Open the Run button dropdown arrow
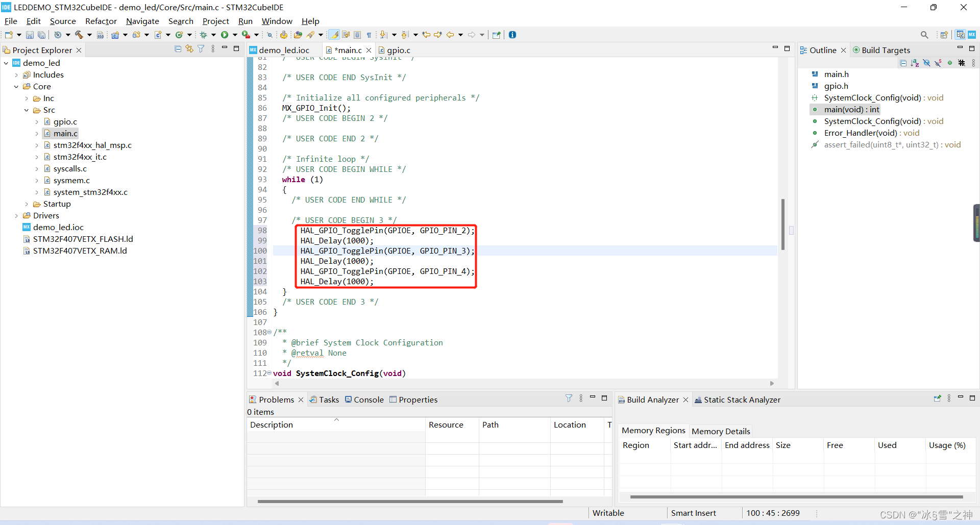Viewport: 980px width, 525px height. [235, 35]
